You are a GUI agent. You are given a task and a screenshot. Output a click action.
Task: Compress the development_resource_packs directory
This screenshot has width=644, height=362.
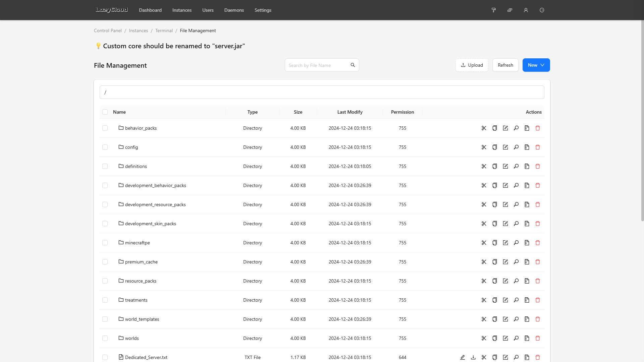527,204
